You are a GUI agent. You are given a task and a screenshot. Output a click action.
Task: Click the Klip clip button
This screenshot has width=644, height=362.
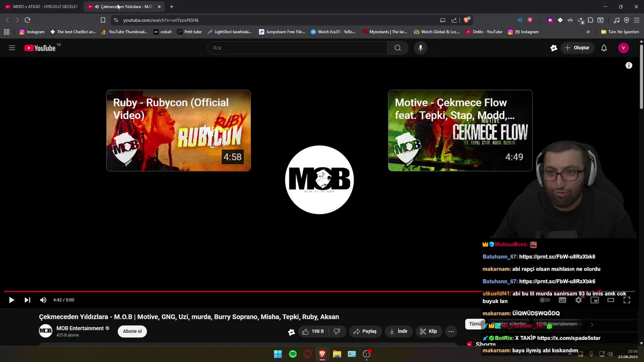tap(428, 331)
